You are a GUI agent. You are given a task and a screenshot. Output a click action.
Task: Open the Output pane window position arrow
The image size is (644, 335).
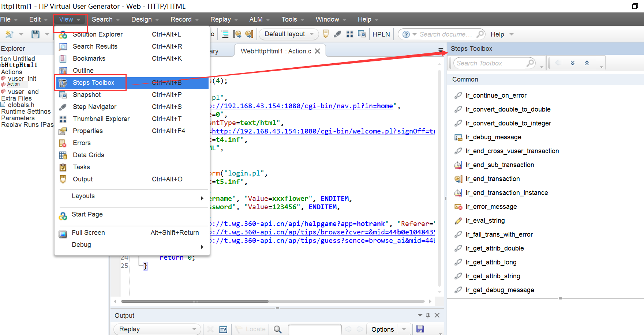click(x=420, y=315)
